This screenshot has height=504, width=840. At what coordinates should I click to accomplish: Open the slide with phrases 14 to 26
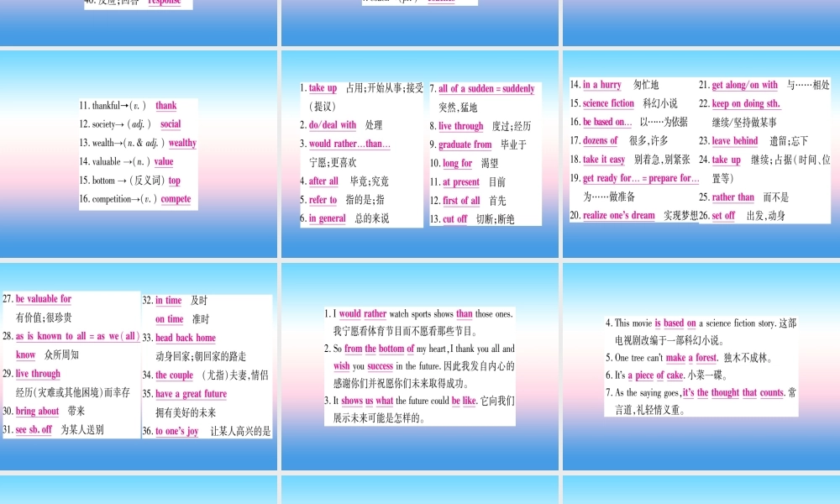[x=701, y=154]
